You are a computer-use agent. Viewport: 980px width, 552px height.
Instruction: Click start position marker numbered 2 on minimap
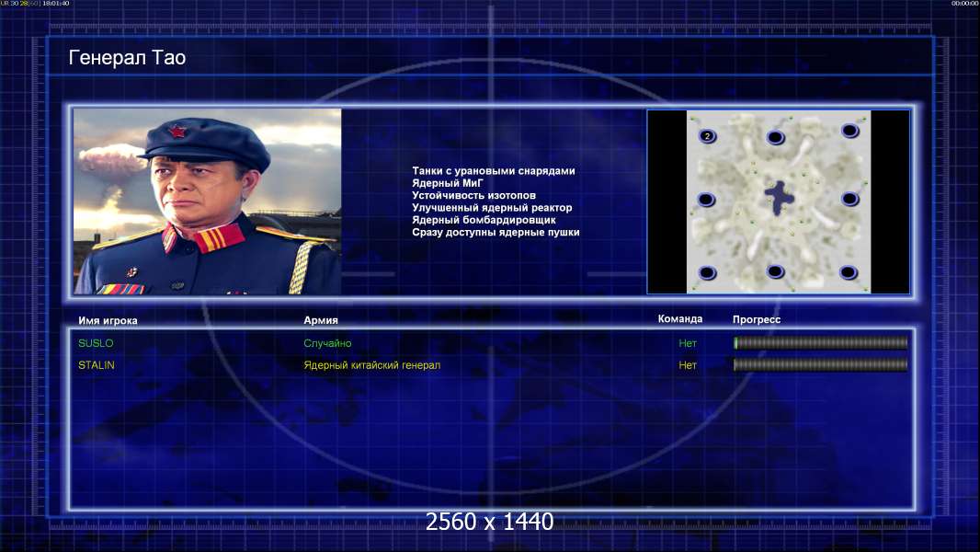pyautogui.click(x=707, y=135)
